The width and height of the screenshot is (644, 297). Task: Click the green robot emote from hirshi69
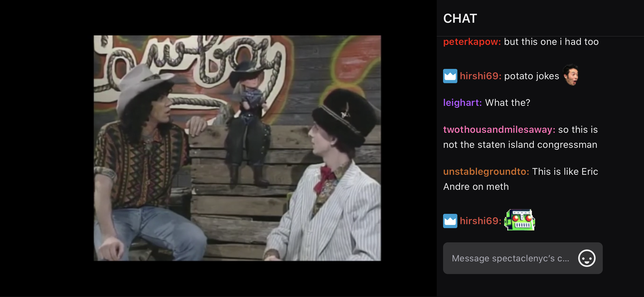pos(519,220)
